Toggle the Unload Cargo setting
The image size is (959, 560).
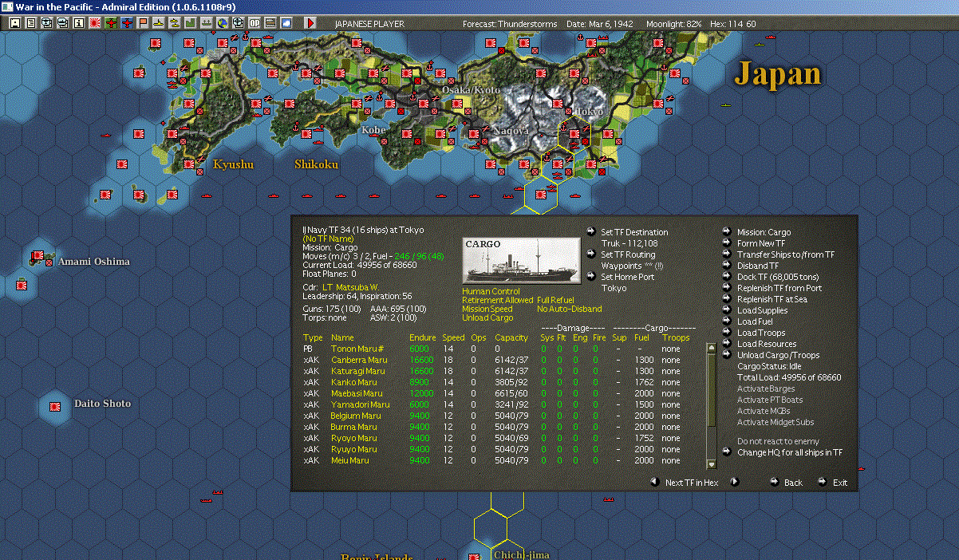pos(487,317)
